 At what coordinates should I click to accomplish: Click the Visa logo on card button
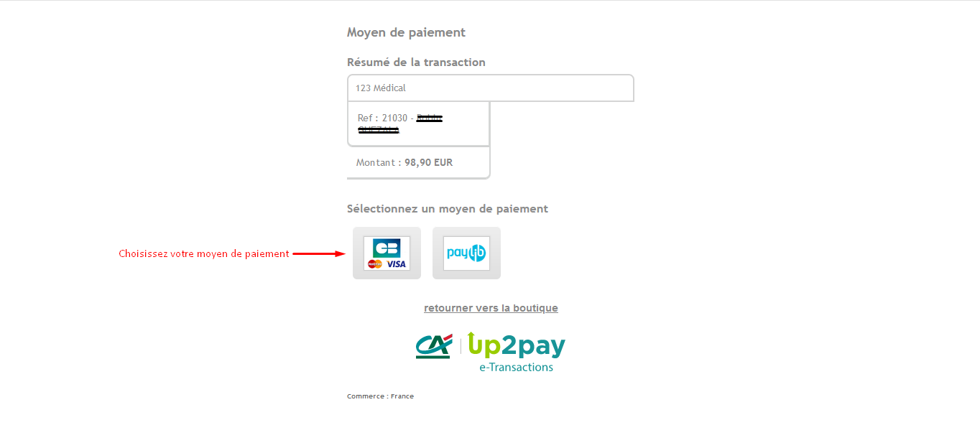coord(396,263)
